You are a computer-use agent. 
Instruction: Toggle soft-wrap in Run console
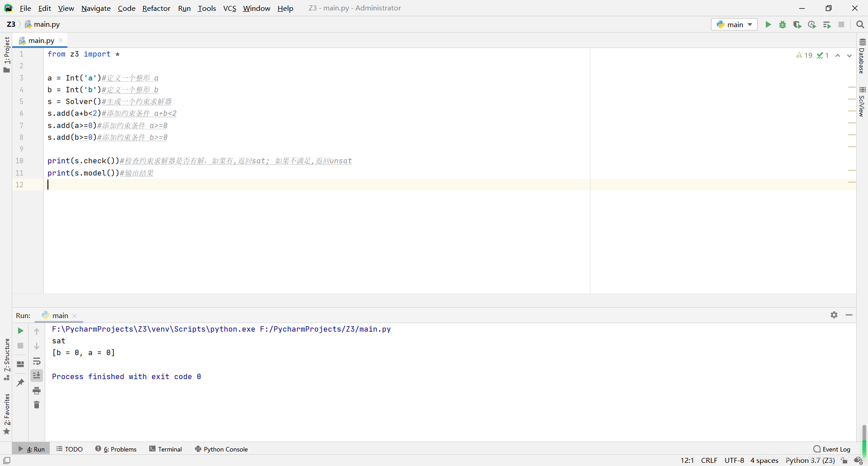tap(37, 361)
